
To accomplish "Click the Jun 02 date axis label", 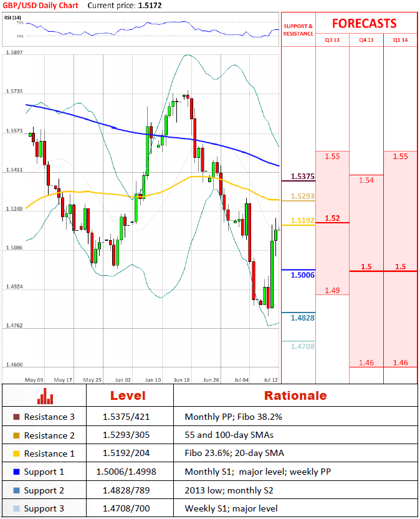I will tap(123, 380).
